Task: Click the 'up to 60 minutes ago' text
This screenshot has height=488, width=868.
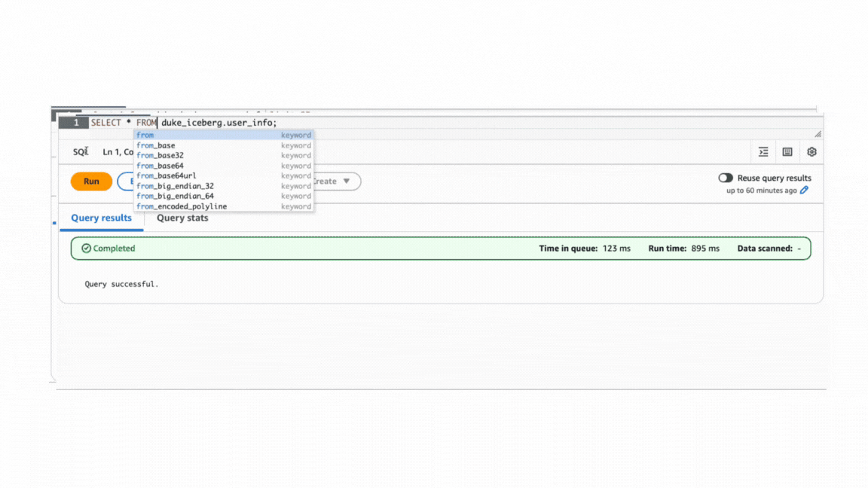Action: pos(761,191)
